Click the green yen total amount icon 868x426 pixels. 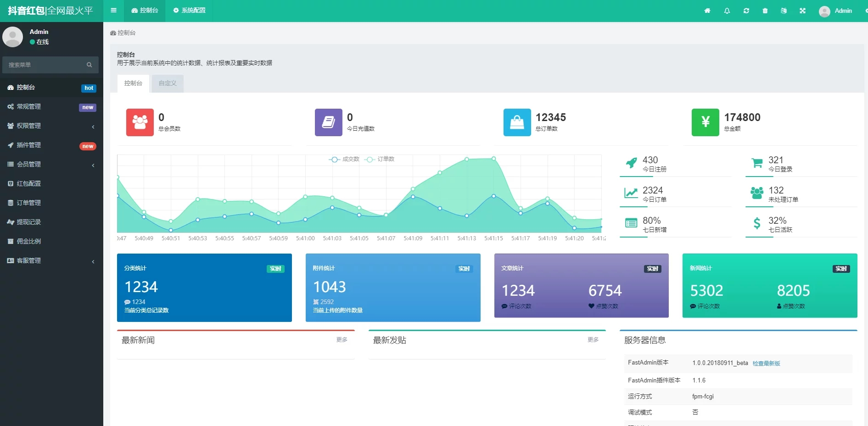tap(705, 122)
